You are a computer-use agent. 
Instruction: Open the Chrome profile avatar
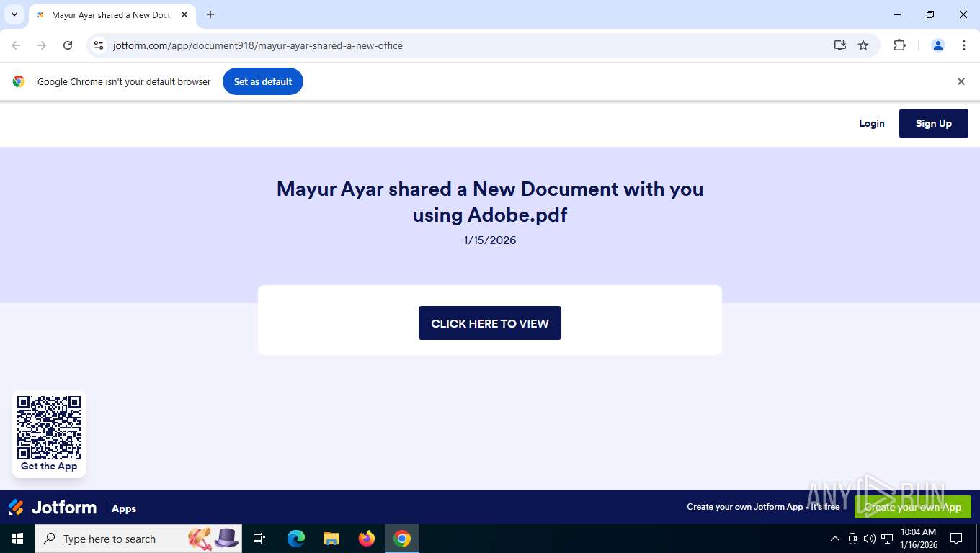tap(938, 45)
